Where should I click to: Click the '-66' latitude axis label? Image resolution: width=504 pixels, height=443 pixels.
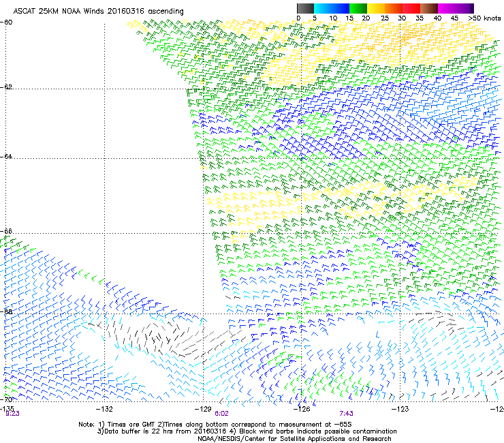(6, 232)
